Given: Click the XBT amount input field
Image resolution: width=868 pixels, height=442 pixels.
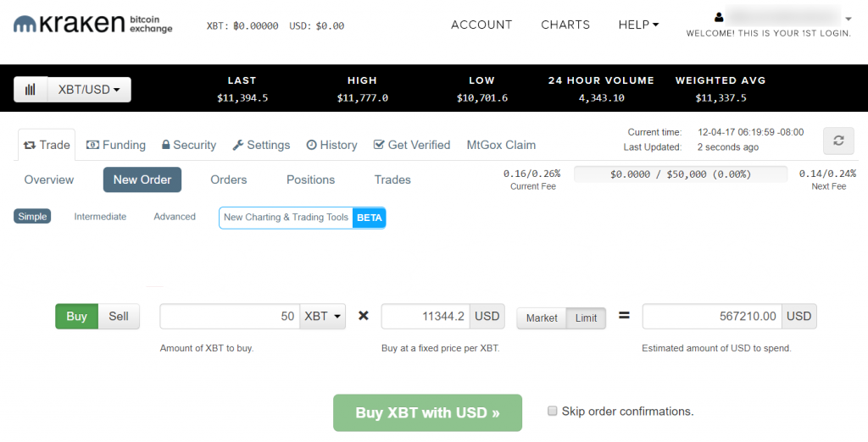Looking at the screenshot, I should pyautogui.click(x=230, y=317).
